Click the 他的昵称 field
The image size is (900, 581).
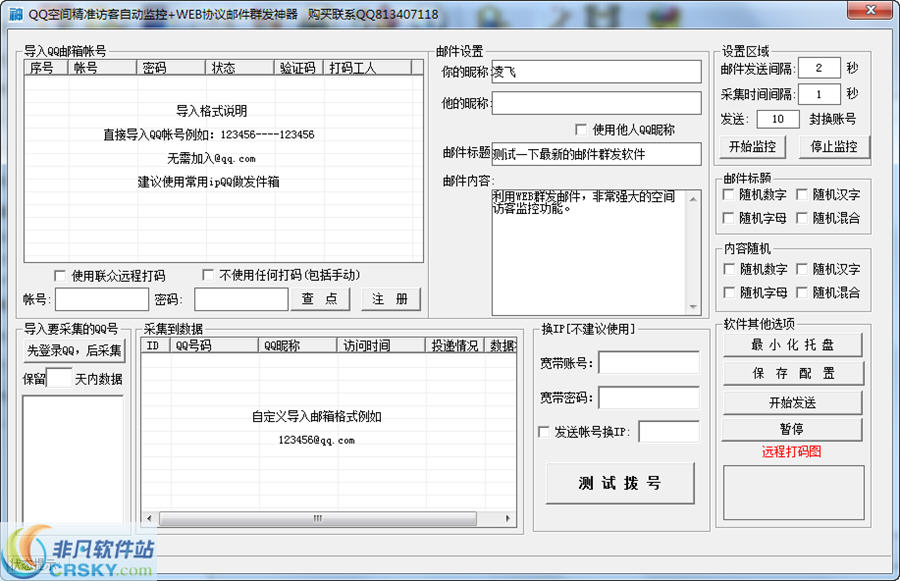(596, 103)
